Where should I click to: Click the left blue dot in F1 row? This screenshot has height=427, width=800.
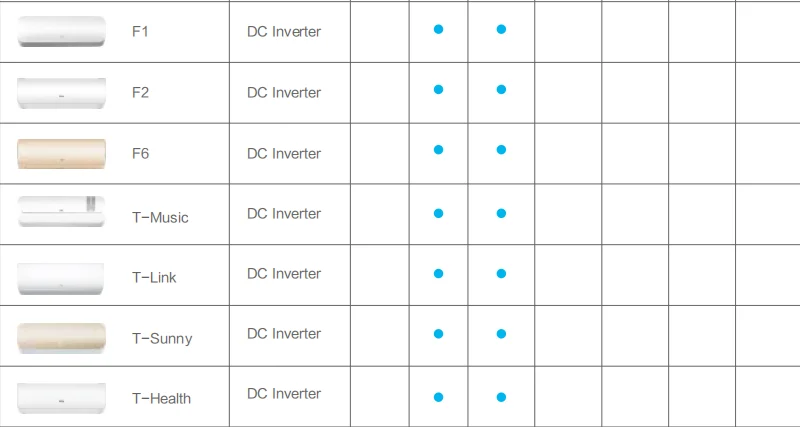tap(438, 30)
